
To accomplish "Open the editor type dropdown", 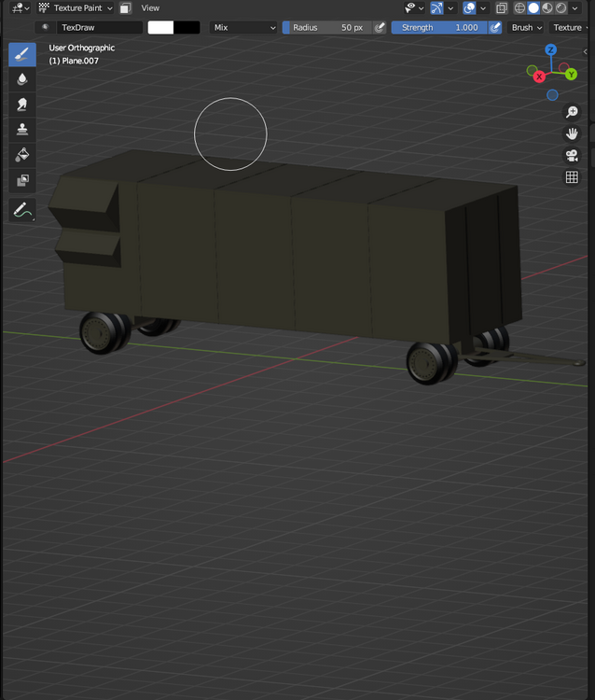I will 21,8.
